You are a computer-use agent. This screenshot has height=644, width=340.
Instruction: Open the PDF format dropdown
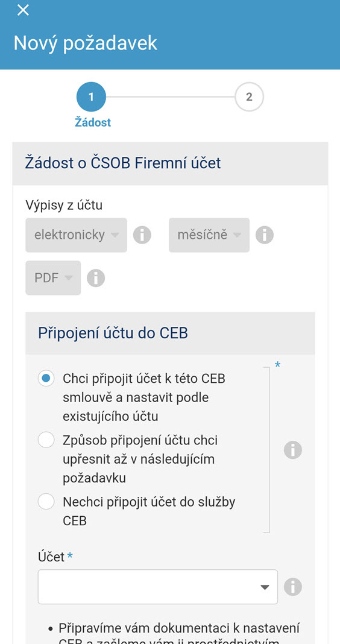[x=53, y=277]
